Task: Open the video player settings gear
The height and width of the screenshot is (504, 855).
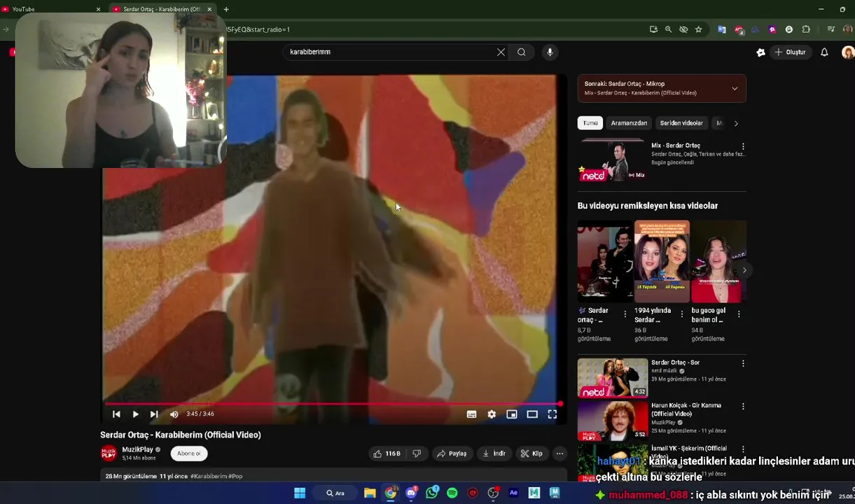Action: (492, 414)
